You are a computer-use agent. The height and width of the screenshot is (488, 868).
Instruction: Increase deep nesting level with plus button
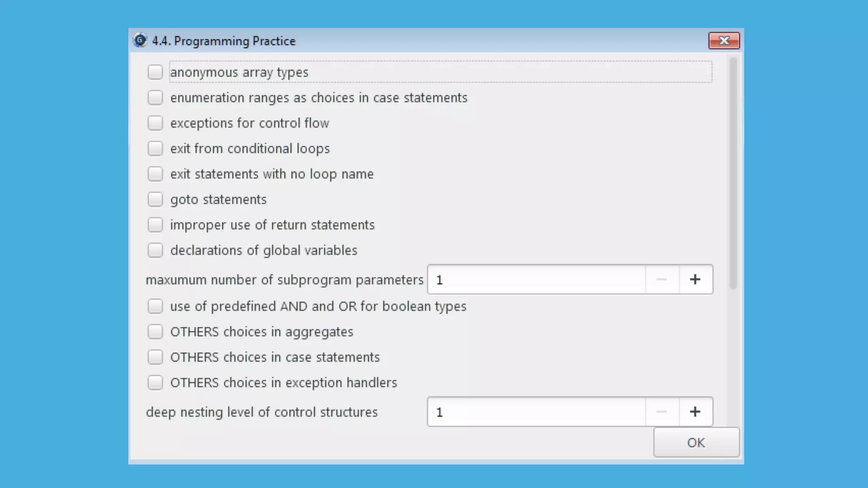click(x=695, y=412)
